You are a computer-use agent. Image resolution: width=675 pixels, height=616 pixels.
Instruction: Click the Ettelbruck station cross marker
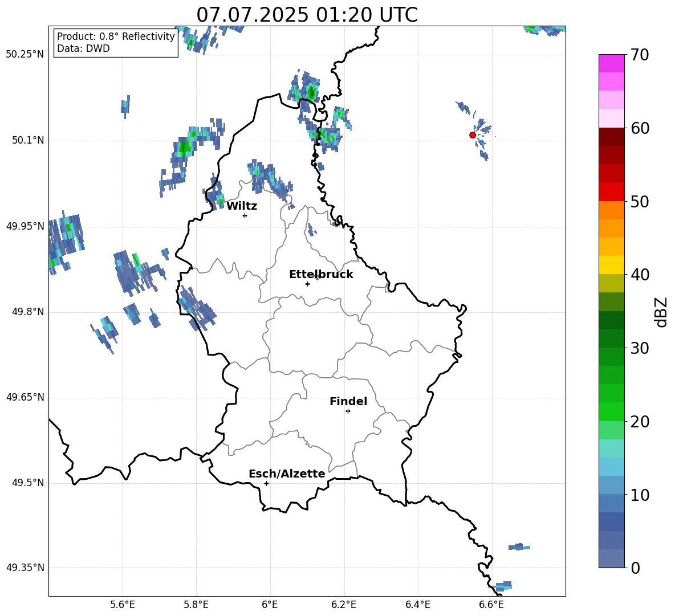tap(307, 284)
